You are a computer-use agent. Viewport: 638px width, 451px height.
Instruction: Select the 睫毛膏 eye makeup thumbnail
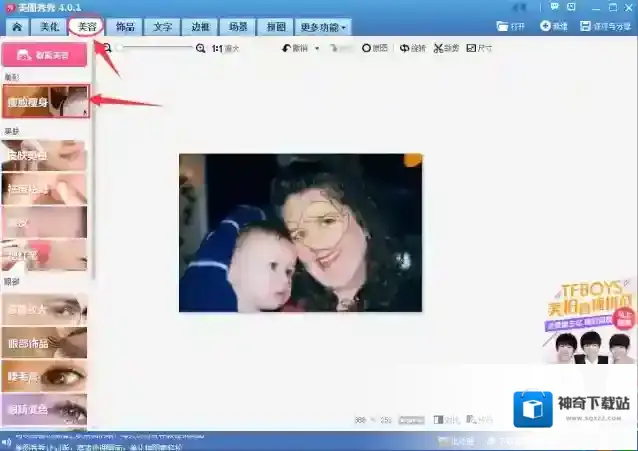(x=44, y=375)
